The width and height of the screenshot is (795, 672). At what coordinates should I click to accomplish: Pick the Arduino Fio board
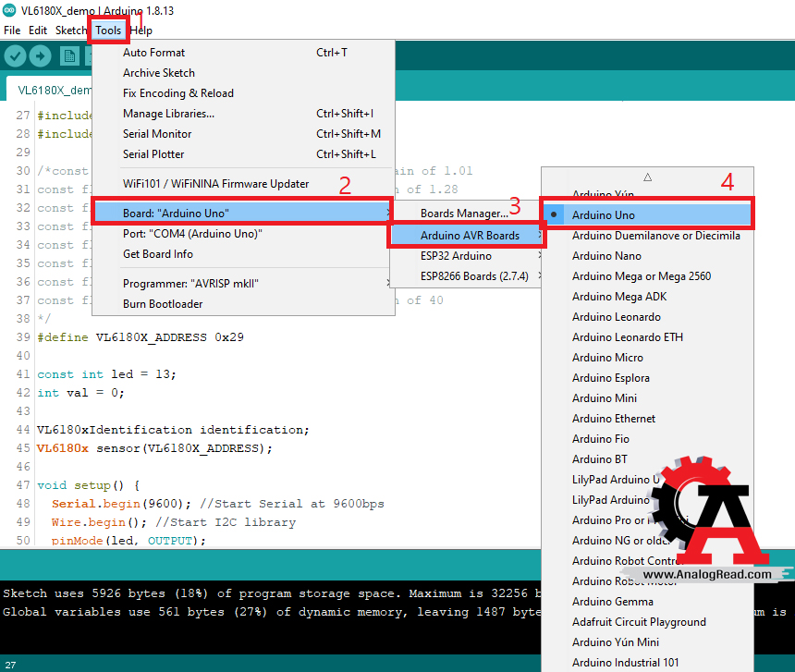[x=647, y=439]
